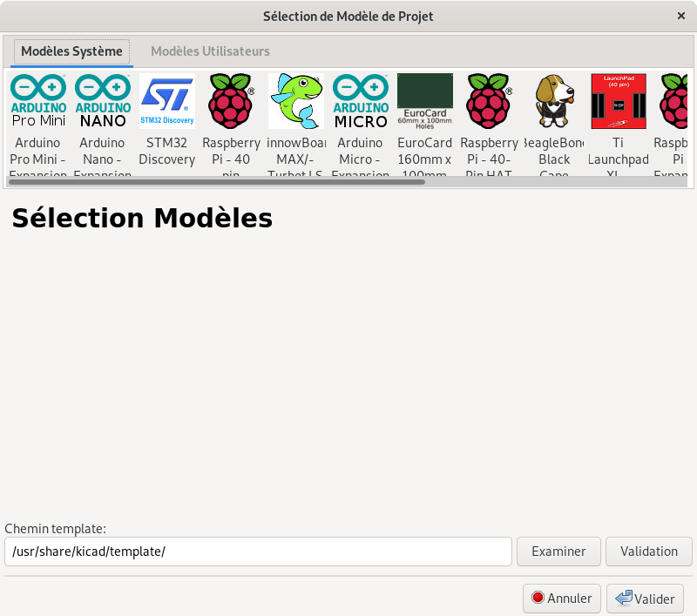Select the Arduino Micro template icon
697x616 pixels.
pyautogui.click(x=361, y=101)
